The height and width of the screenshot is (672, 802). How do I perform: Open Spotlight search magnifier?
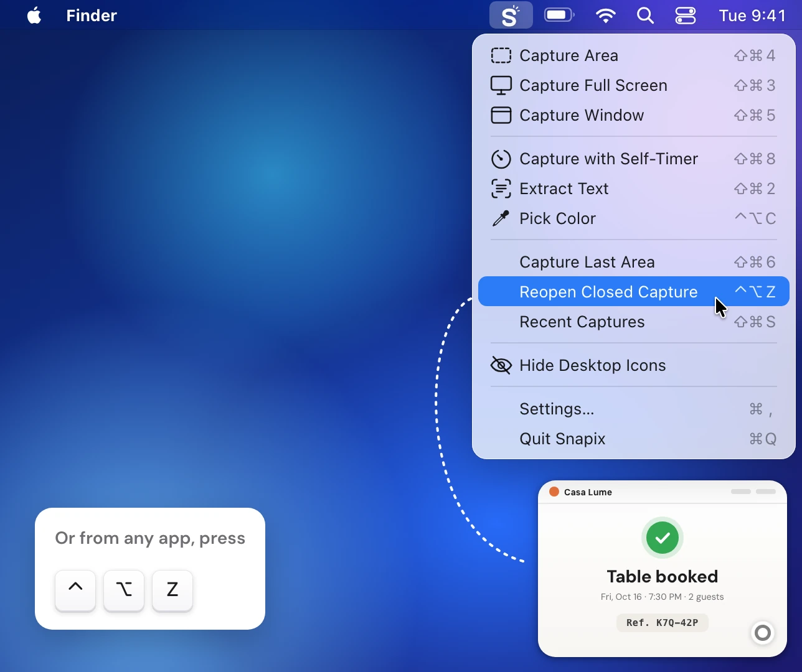[646, 16]
